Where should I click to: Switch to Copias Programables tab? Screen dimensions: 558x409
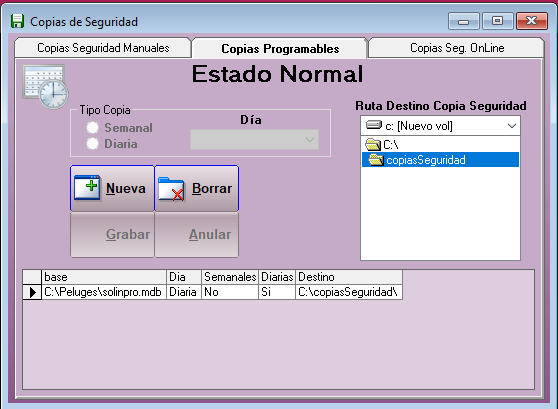coord(280,48)
